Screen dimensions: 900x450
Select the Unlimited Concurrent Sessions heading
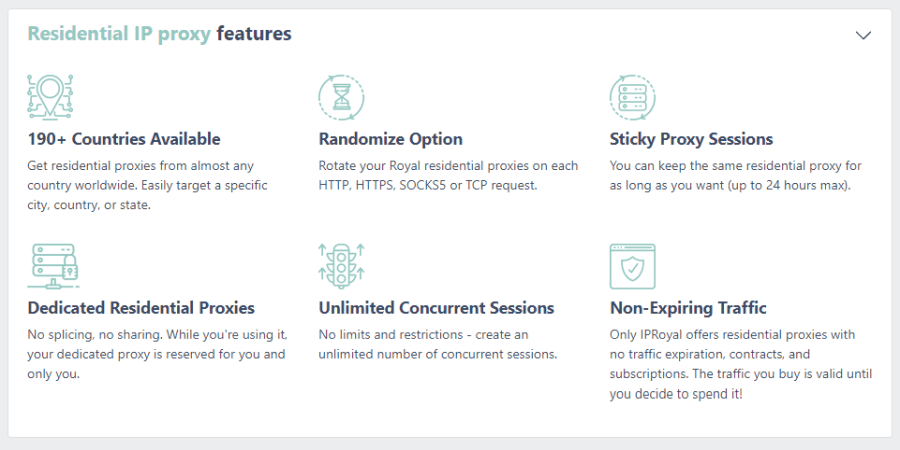[x=436, y=308]
